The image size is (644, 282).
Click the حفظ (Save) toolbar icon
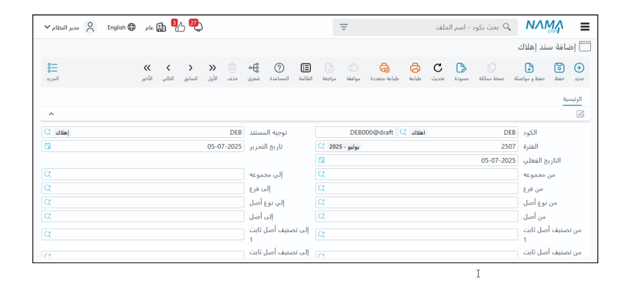(x=559, y=68)
